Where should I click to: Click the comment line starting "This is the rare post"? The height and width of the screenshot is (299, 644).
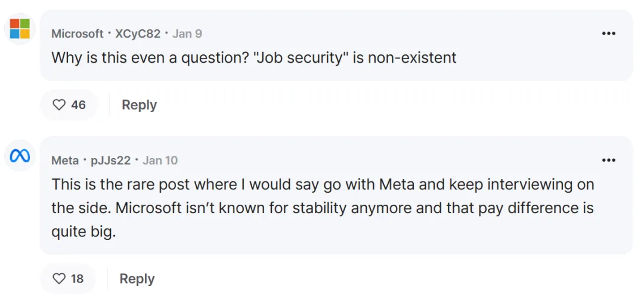(323, 184)
